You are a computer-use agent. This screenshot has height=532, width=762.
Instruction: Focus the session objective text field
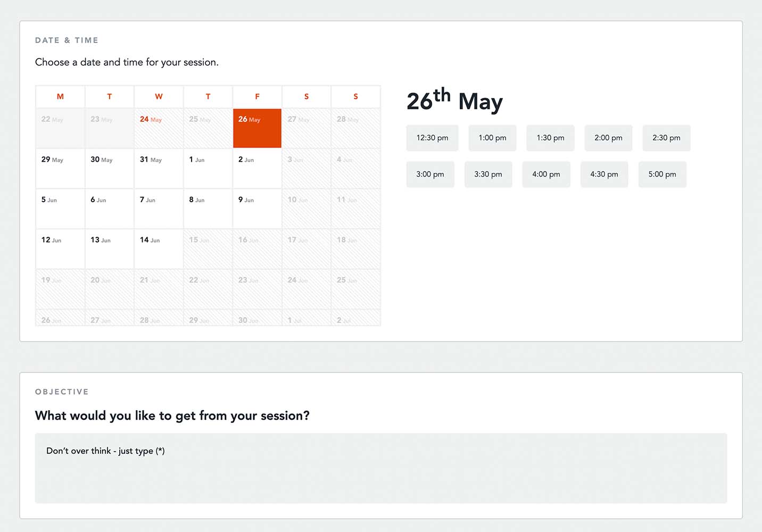(x=380, y=468)
